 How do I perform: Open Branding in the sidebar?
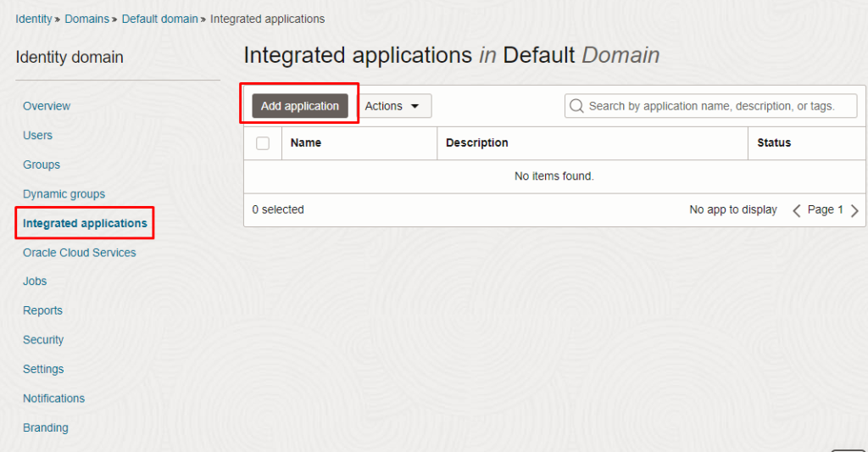(46, 427)
